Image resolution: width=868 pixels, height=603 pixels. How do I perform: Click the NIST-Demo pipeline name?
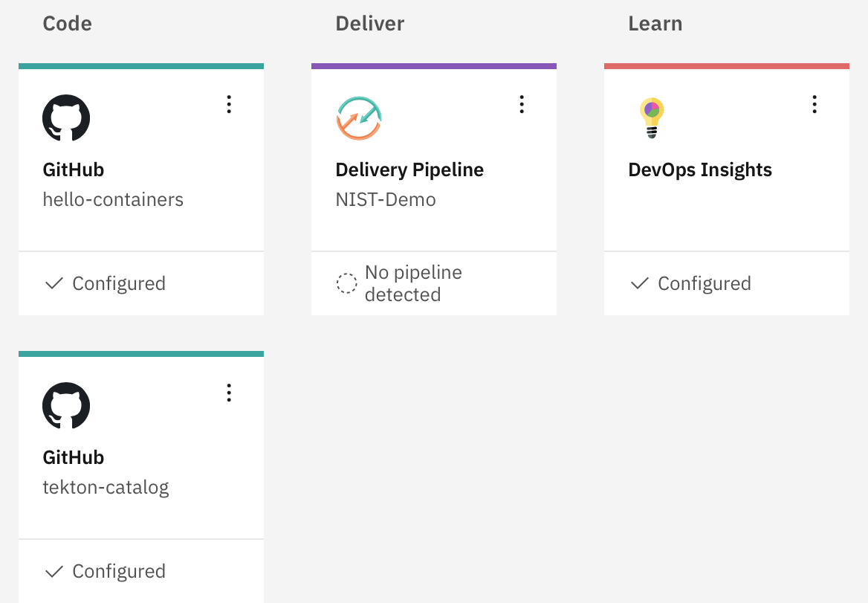pos(386,199)
